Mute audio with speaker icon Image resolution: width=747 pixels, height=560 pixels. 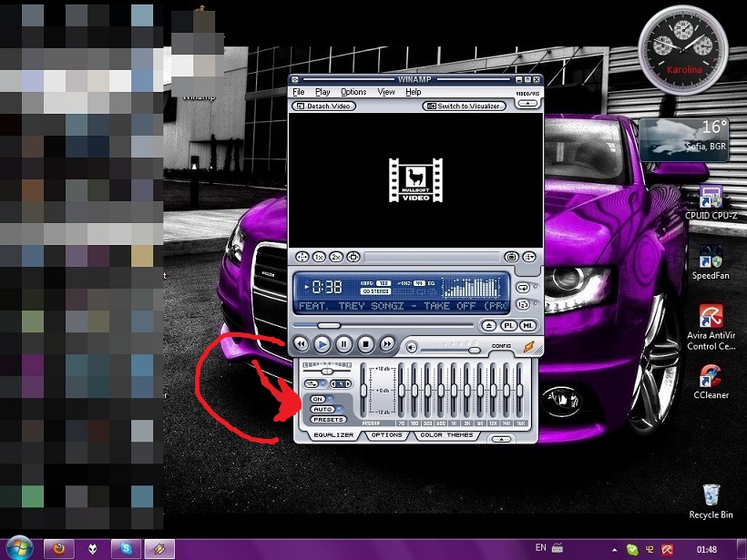(412, 348)
